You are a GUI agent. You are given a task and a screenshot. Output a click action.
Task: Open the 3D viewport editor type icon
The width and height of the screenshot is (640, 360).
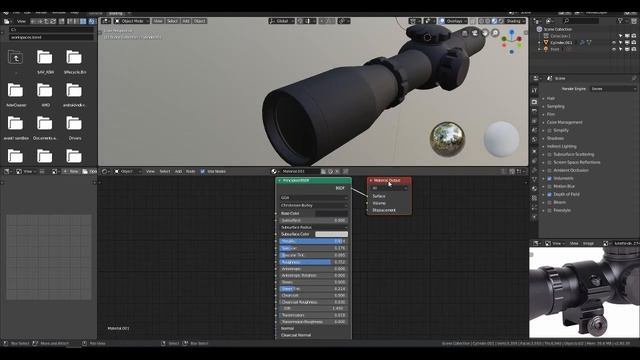click(x=105, y=21)
